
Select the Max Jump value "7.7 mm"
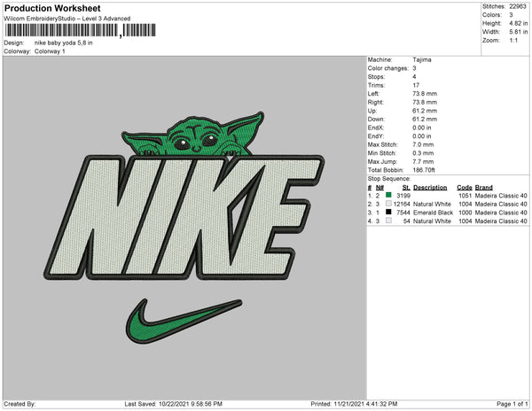pos(423,161)
